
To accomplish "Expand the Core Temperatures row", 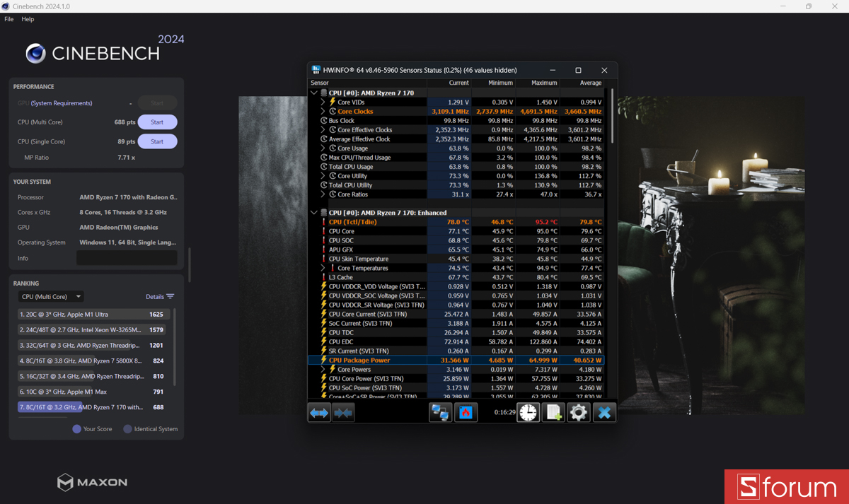I will (323, 268).
